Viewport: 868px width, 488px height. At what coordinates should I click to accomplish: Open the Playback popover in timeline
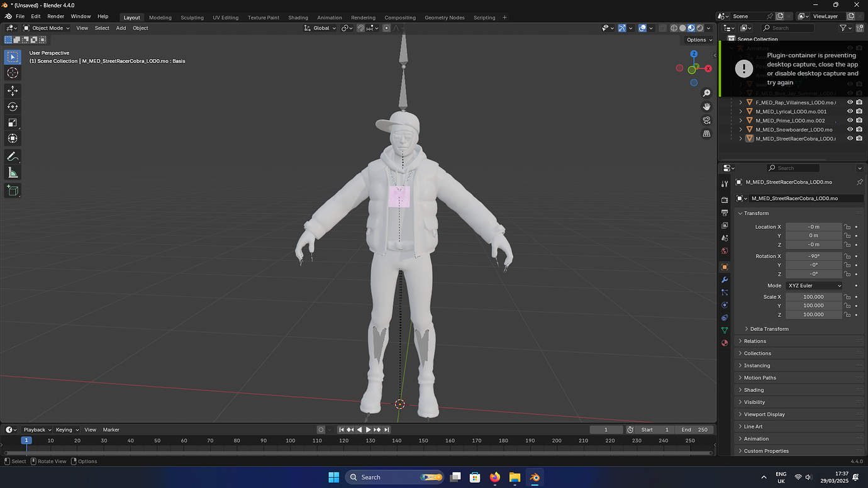[x=37, y=430]
